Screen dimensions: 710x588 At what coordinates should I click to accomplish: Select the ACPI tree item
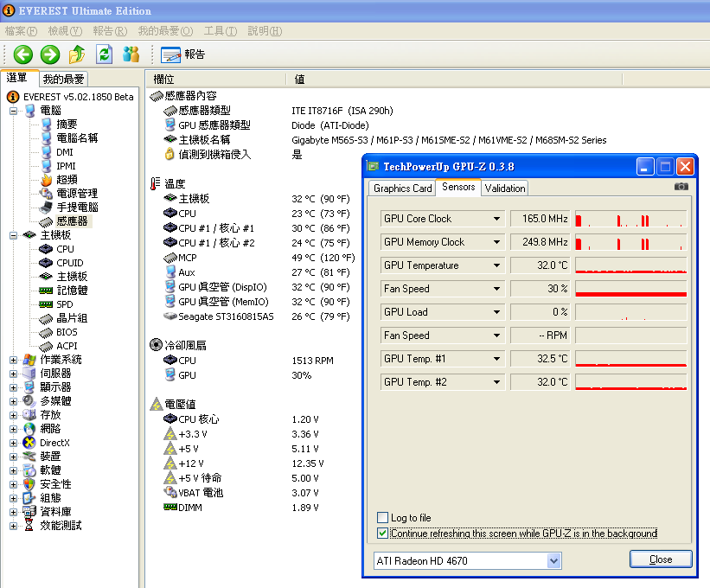[67, 346]
